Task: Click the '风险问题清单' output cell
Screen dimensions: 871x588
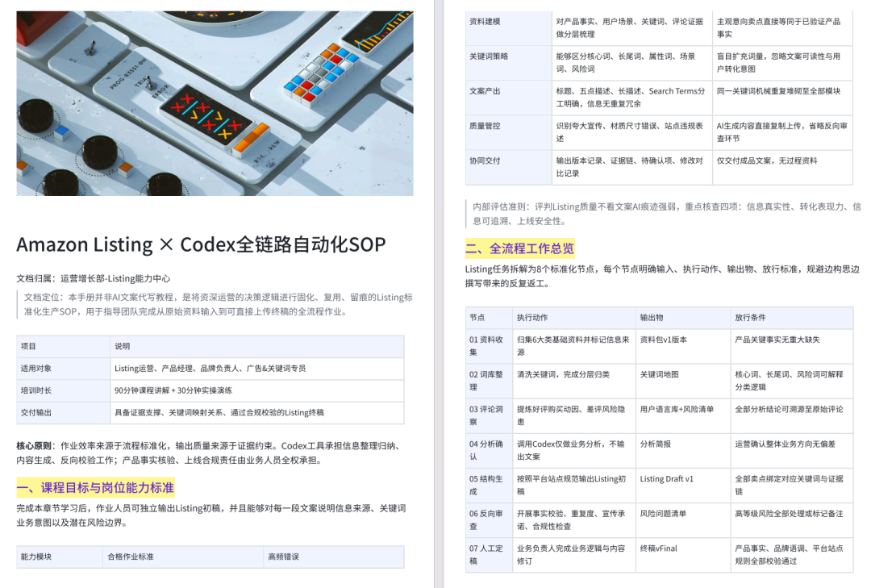Action: 683,520
